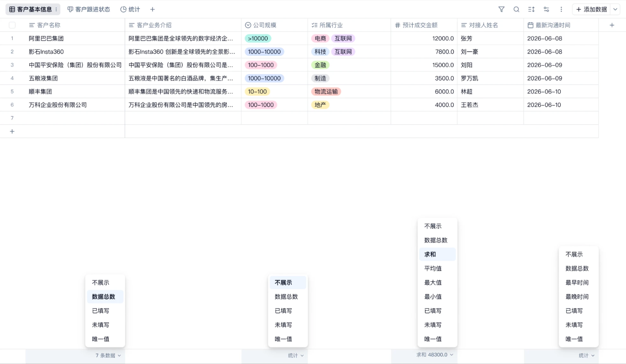Select the 王若杰 contact cell
Screen dimensions: 626x364
tap(491, 105)
